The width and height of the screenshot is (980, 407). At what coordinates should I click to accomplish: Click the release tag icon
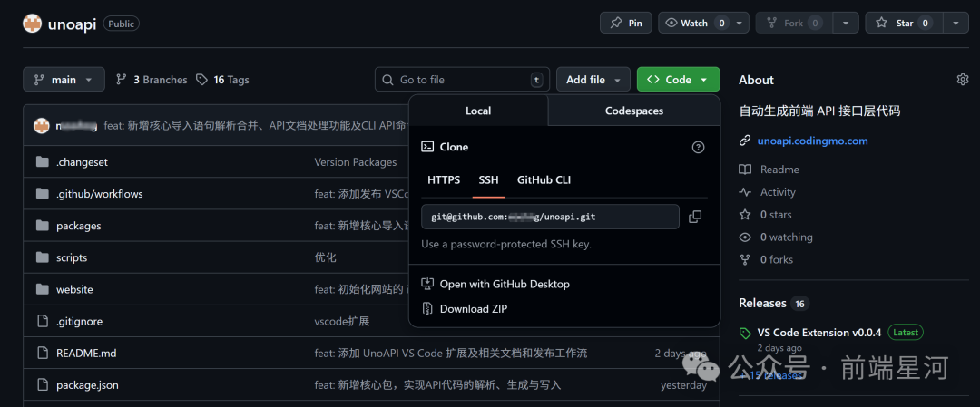[x=745, y=334]
